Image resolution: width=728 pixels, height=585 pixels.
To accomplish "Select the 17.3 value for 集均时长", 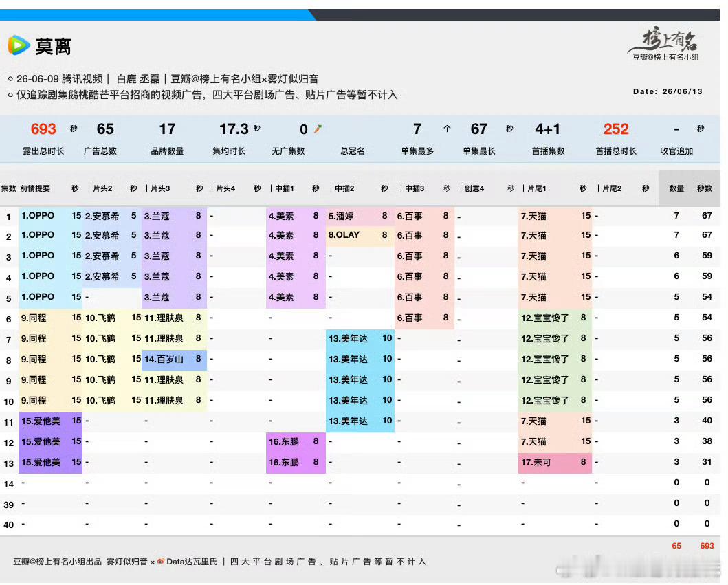I will point(234,129).
